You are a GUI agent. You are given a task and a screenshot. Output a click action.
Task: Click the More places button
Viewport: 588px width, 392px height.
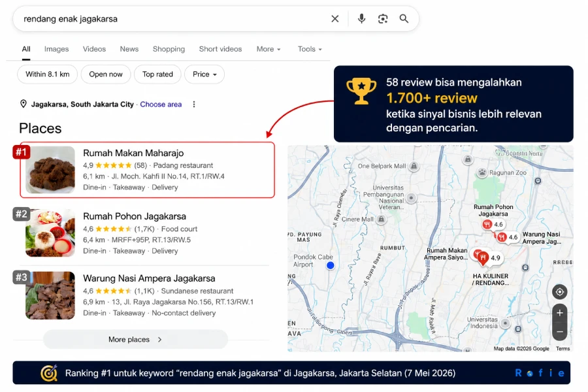tap(135, 340)
